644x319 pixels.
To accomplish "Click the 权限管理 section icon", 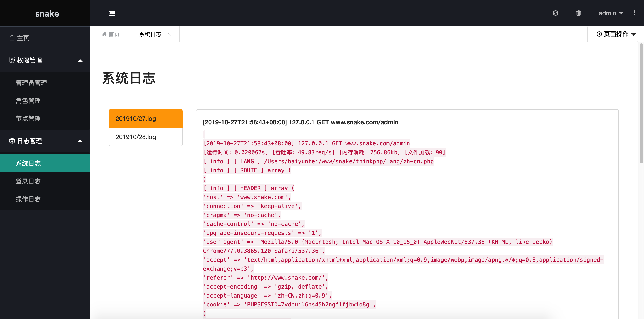I will [12, 60].
